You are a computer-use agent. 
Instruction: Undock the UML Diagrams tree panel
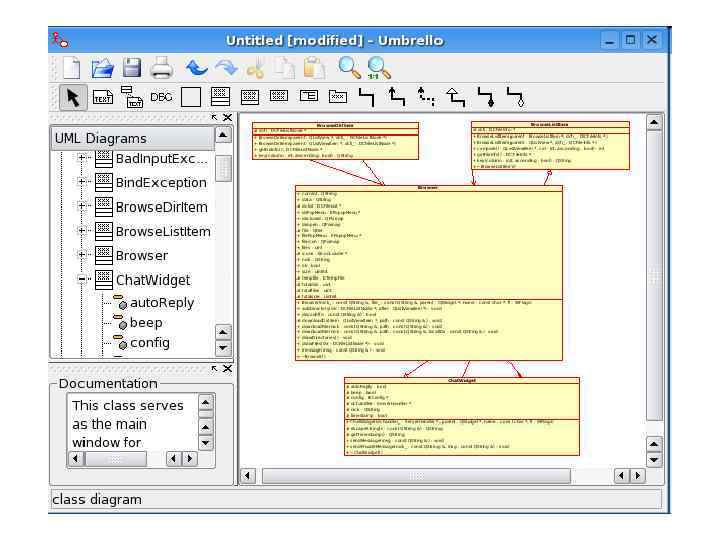pyautogui.click(x=214, y=118)
